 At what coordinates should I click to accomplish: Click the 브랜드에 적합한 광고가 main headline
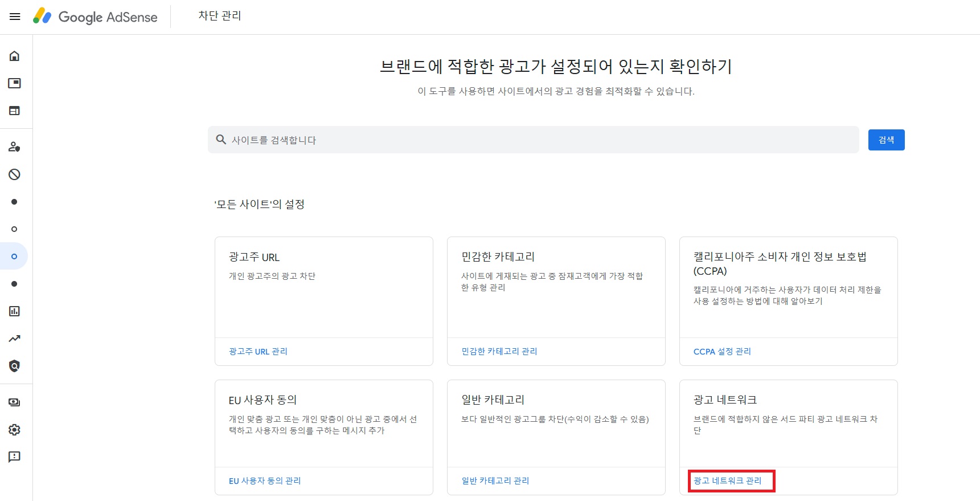(x=556, y=67)
